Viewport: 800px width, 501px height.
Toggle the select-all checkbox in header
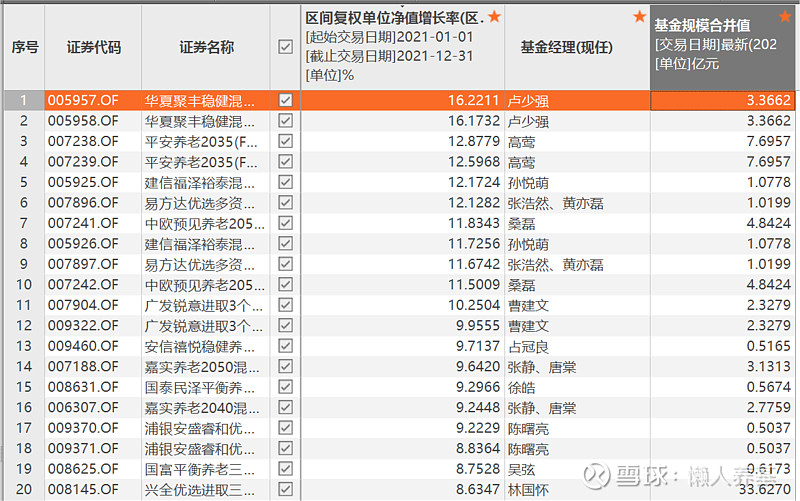pos(286,47)
